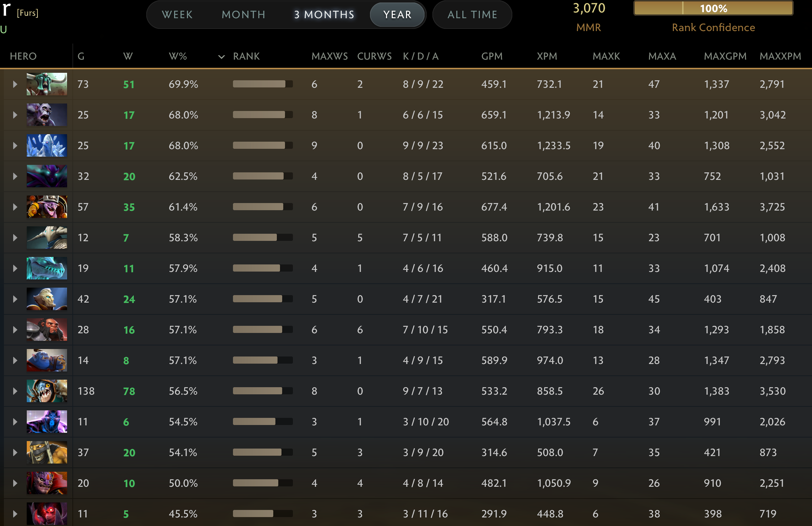Select the YEAR time range tab
This screenshot has height=526, width=812.
pos(397,15)
